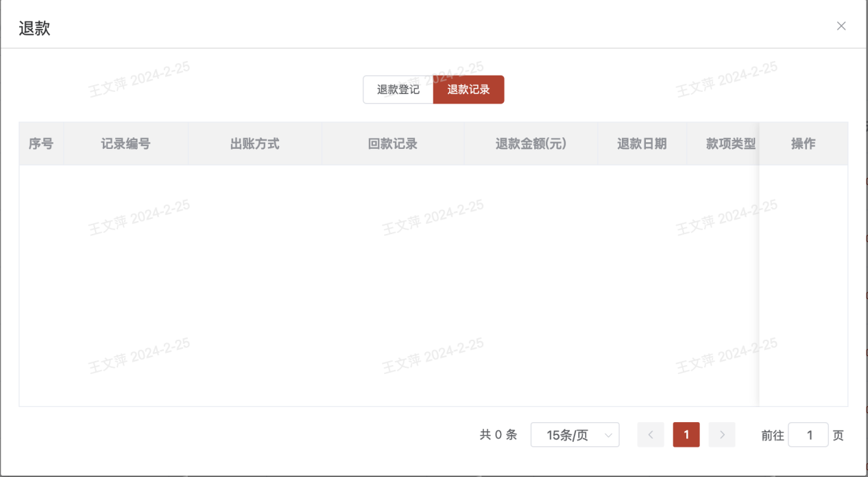Select the 退款日期 column header
The image size is (868, 477).
642,144
